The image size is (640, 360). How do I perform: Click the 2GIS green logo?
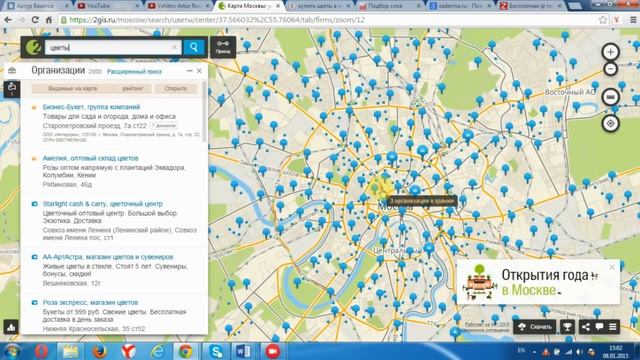pyautogui.click(x=33, y=47)
